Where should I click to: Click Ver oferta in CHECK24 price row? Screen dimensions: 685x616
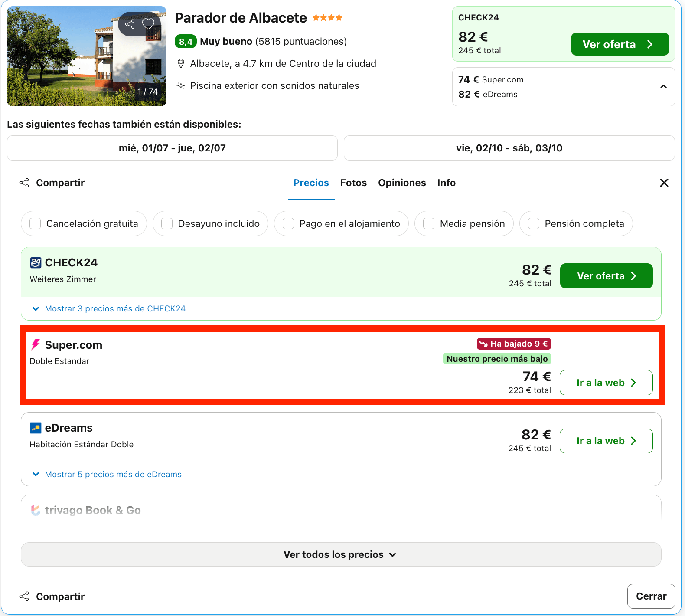coord(606,276)
